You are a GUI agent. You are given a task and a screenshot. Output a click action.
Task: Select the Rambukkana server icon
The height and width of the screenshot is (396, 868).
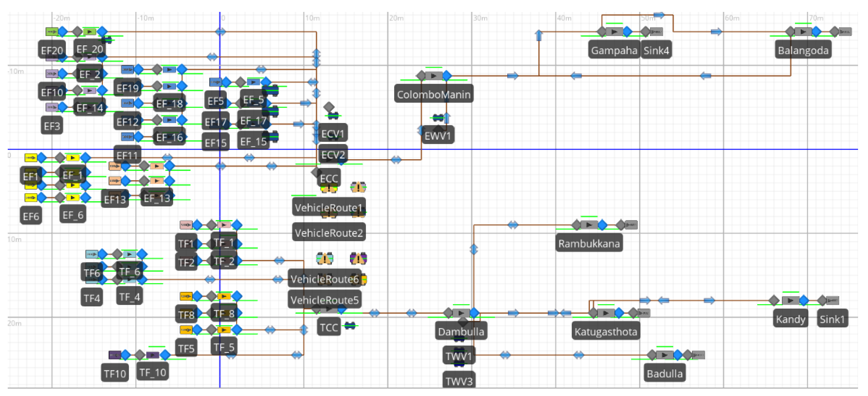(589, 225)
